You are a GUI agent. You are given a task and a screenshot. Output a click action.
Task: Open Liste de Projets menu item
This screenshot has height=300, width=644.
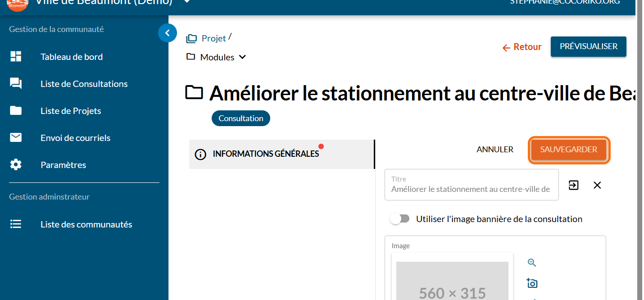pyautogui.click(x=71, y=111)
